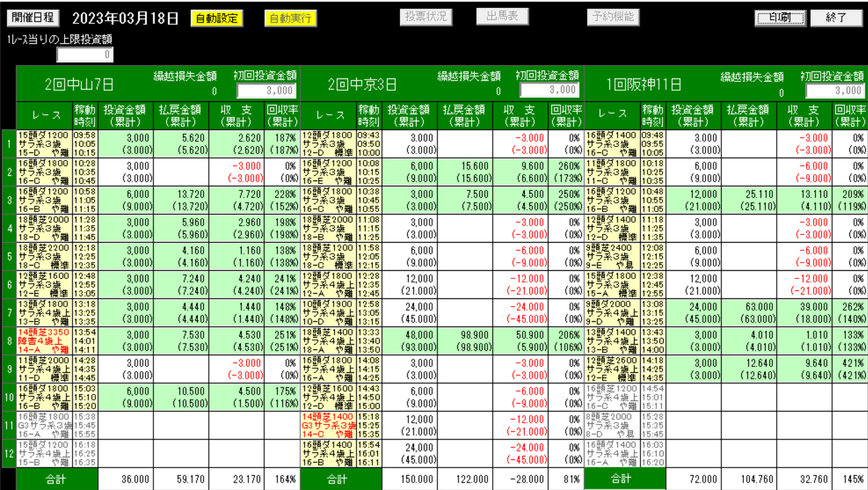Click the 合計 label under 中京 table

(x=338, y=479)
